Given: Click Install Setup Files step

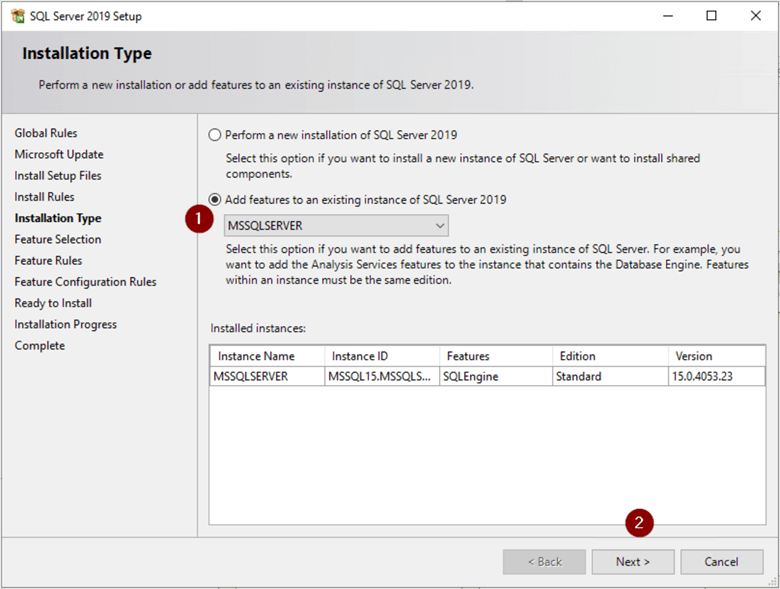Looking at the screenshot, I should (x=58, y=176).
